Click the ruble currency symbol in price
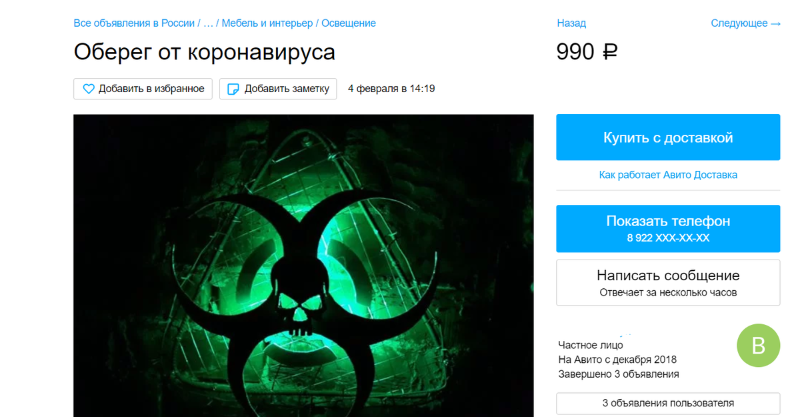Screen dimensions: 800x417 point(610,52)
